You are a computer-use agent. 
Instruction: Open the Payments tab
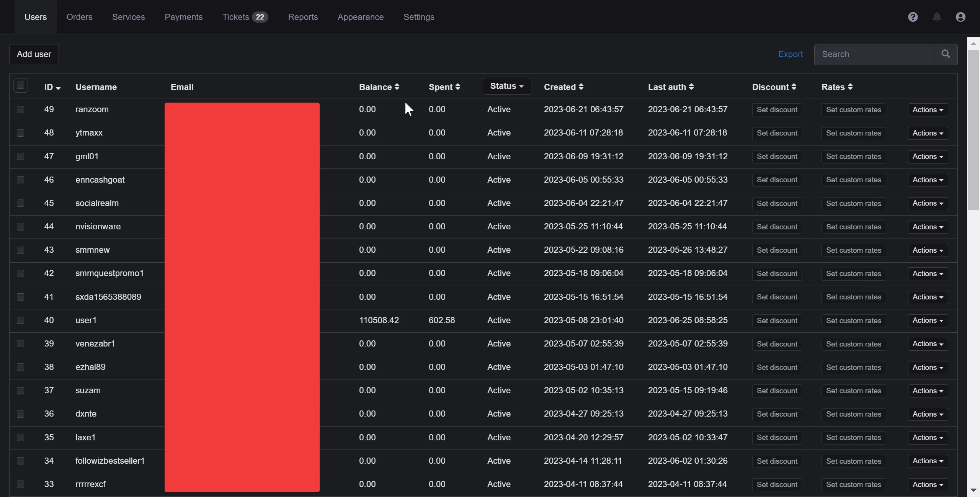coord(184,17)
